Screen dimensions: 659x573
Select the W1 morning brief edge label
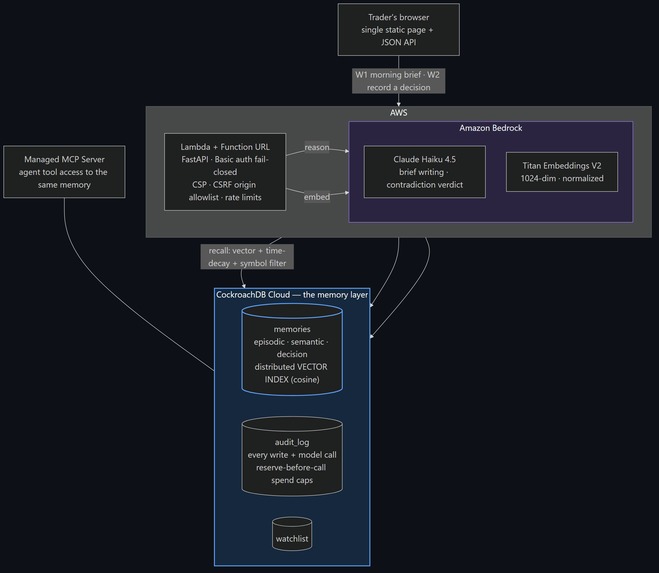tap(398, 81)
